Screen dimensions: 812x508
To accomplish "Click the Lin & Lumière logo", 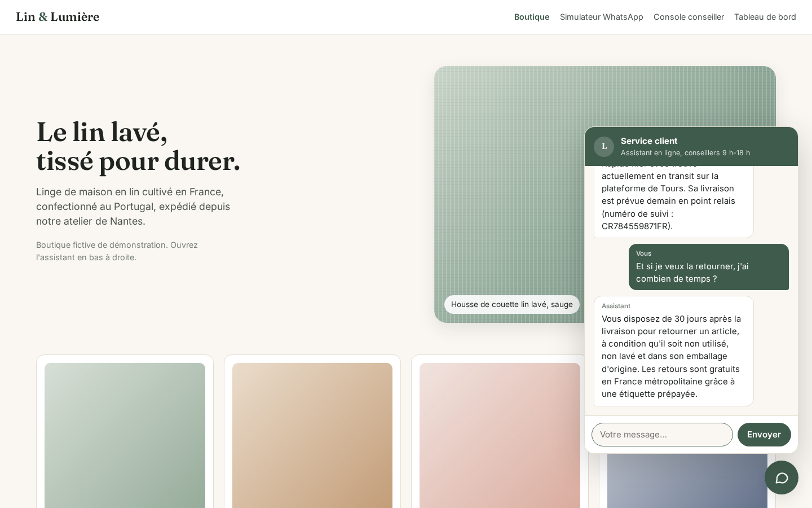I will 58,17.
